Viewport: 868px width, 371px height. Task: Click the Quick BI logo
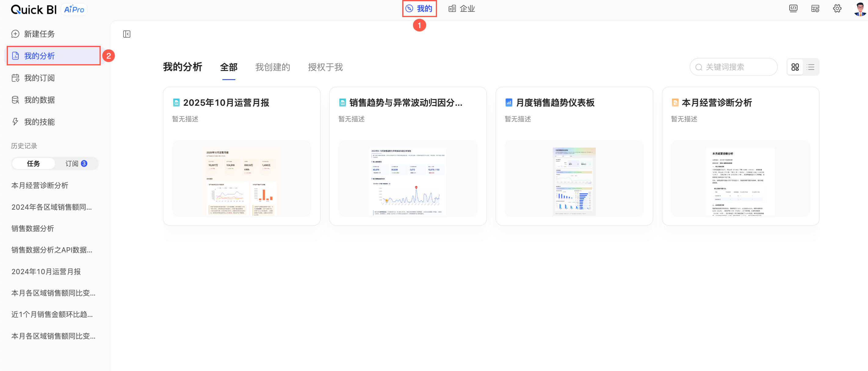tap(34, 9)
